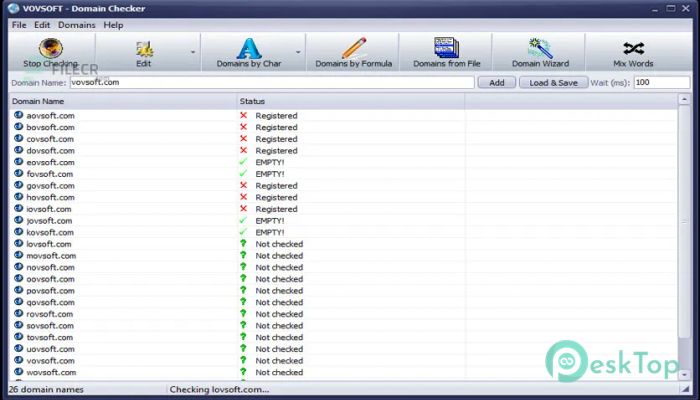
Task: Click the question mark icon for rovsoft.com
Action: tap(243, 313)
